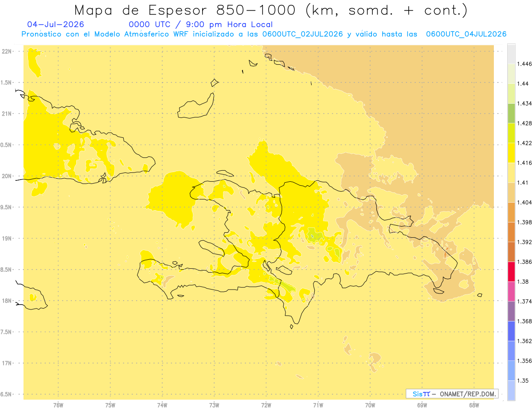Image resolution: width=532 pixels, height=411 pixels.
Task: Select the date label "04-Jul-2026"
Action: pos(55,25)
